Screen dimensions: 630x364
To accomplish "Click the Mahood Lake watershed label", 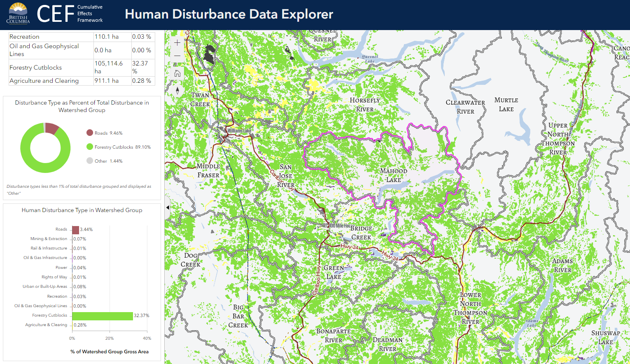I will coord(394,175).
